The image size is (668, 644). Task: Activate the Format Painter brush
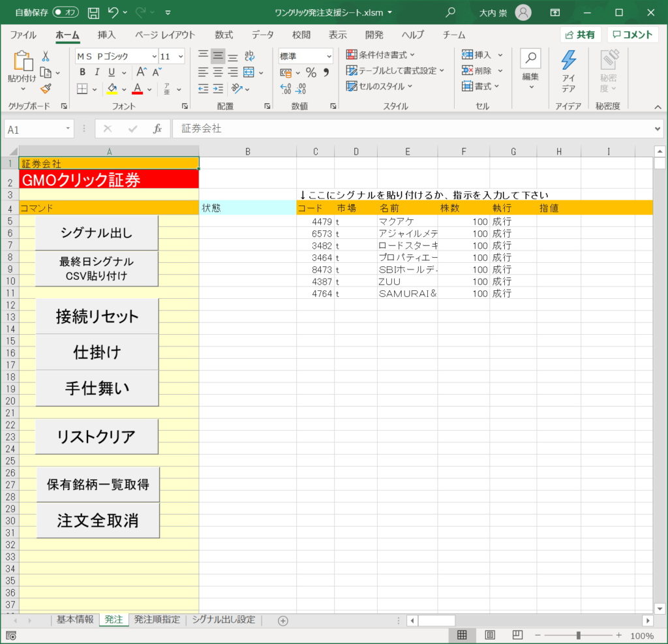point(46,89)
